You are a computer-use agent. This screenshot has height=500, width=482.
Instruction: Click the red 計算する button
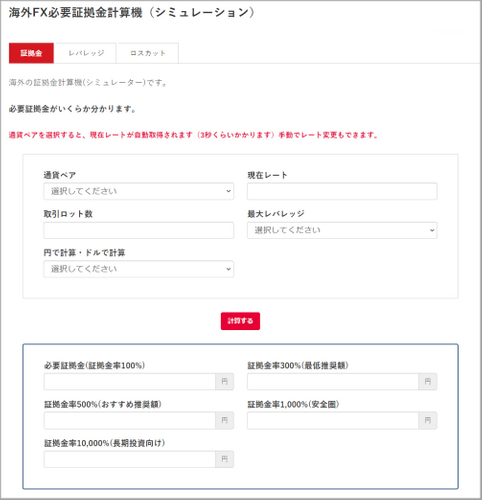240,321
